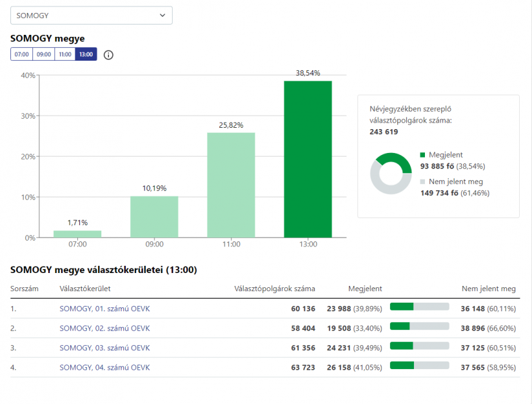Select the 07:00 time toggle
The height and width of the screenshot is (404, 532).
click(x=21, y=55)
